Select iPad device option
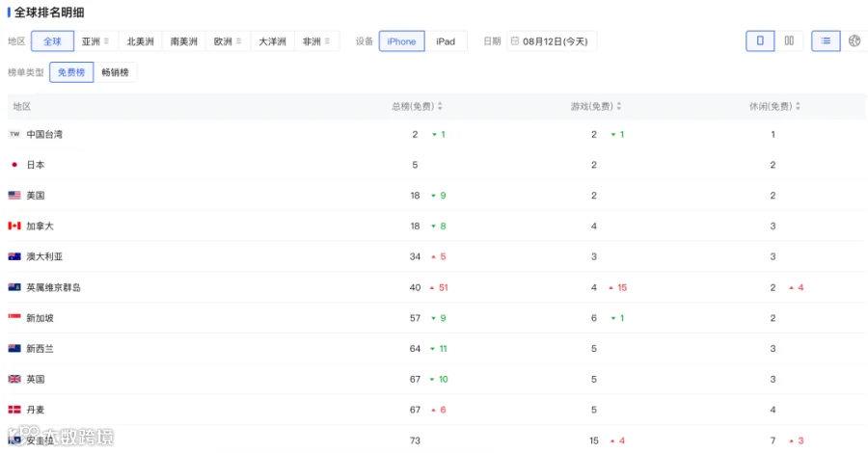Image resolution: width=868 pixels, height=453 pixels. [446, 41]
